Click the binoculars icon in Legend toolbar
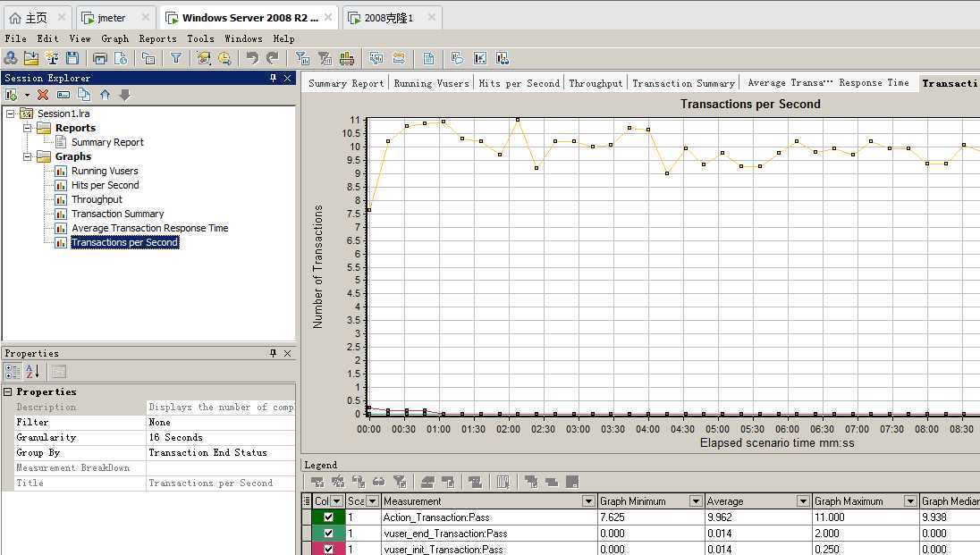 (379, 482)
